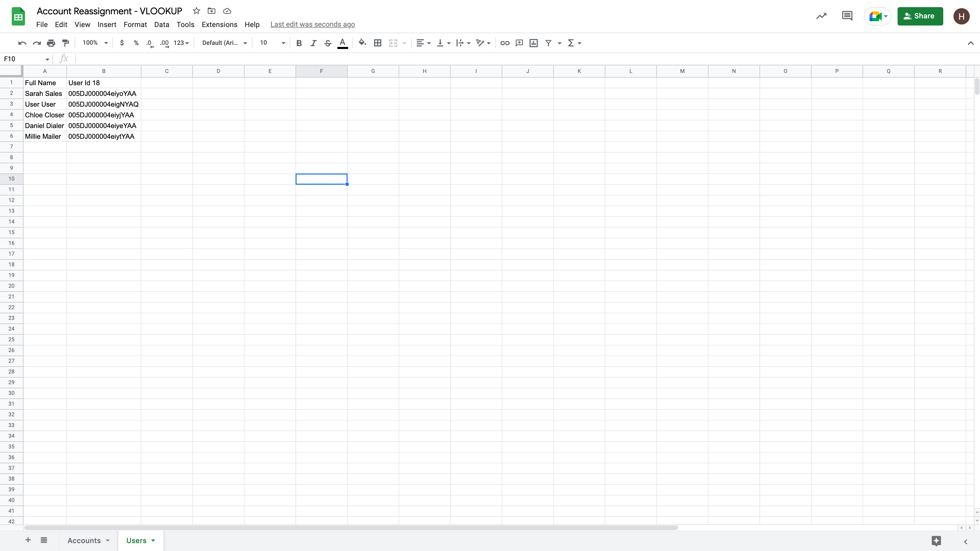The width and height of the screenshot is (980, 551).
Task: Format value as currency
Action: 122,43
